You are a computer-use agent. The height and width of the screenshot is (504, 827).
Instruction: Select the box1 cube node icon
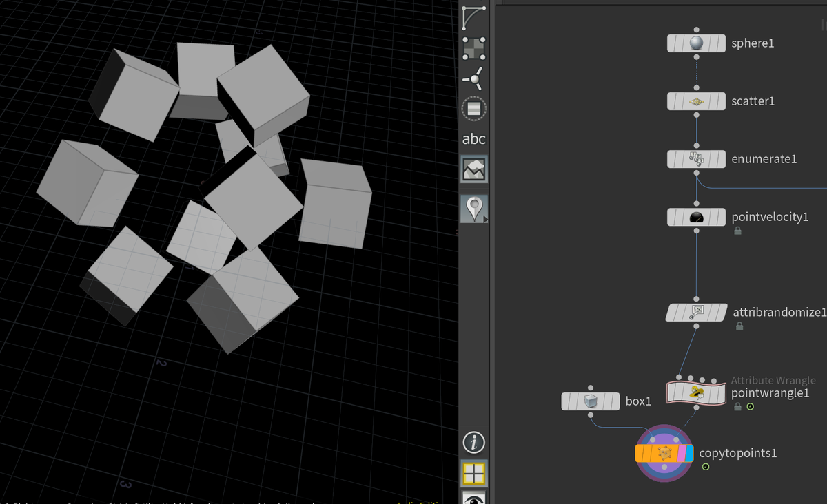click(x=590, y=401)
